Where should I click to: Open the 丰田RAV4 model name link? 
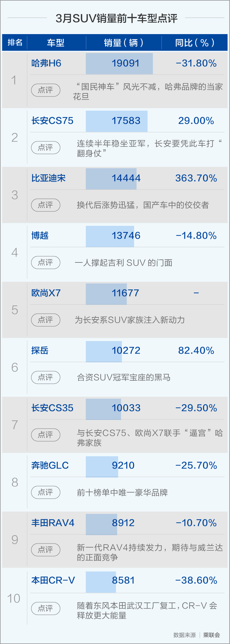coord(53,523)
